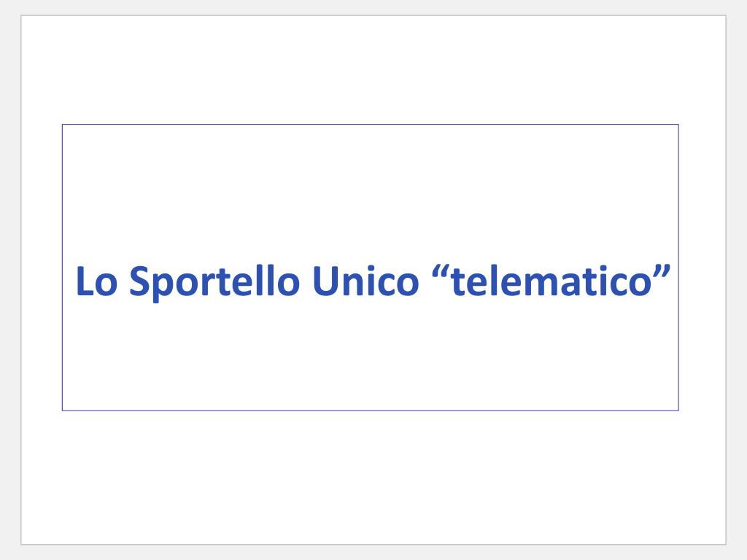Click the closing quotation mark after telematico

coord(662,273)
